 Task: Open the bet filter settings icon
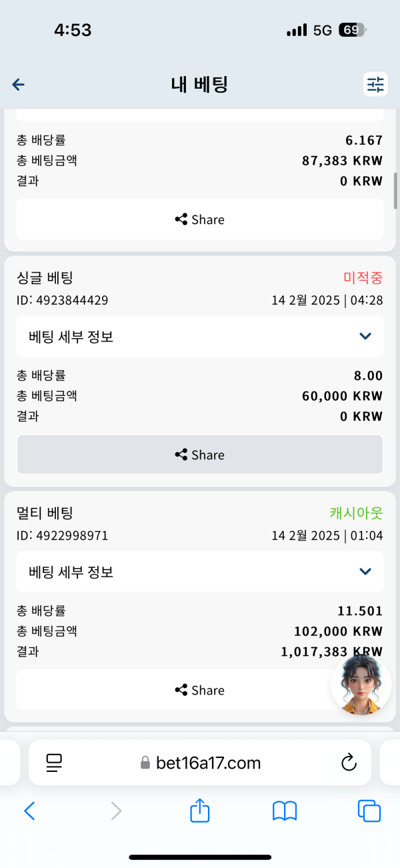pyautogui.click(x=375, y=85)
